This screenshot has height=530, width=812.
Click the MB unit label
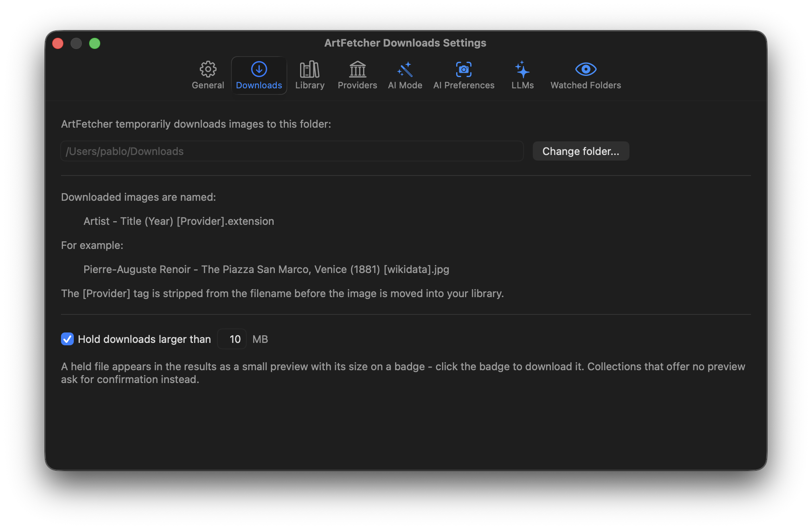point(260,339)
